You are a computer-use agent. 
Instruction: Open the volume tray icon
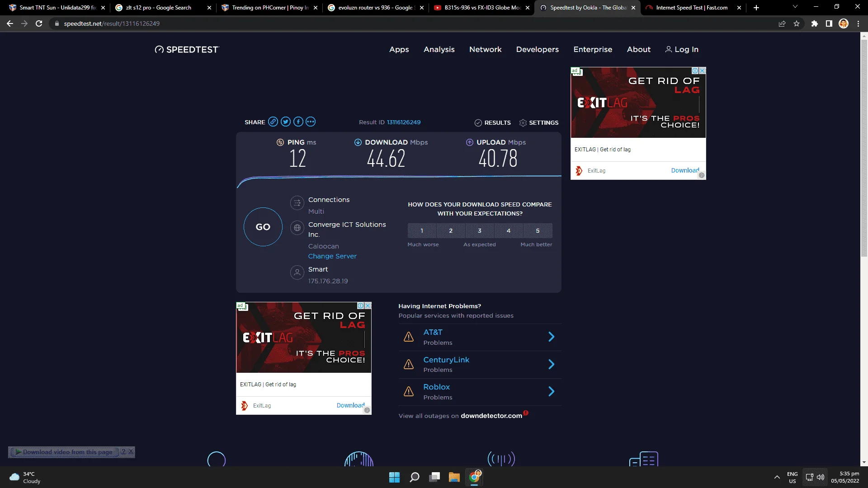pos(821,477)
